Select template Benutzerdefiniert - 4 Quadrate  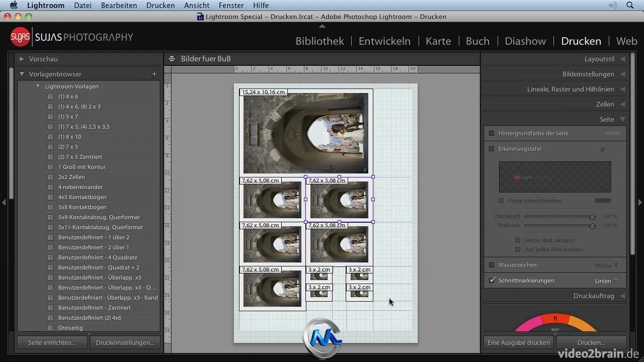click(x=98, y=257)
